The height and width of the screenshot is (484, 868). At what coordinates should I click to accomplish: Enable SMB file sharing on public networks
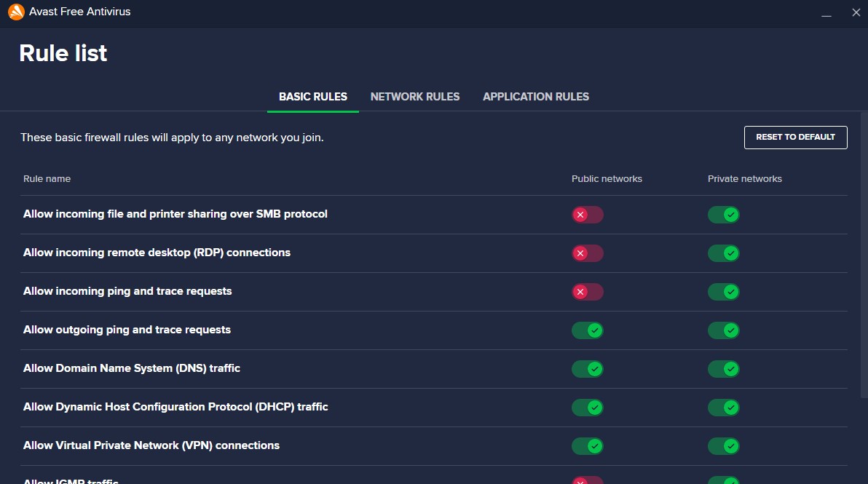click(x=588, y=215)
